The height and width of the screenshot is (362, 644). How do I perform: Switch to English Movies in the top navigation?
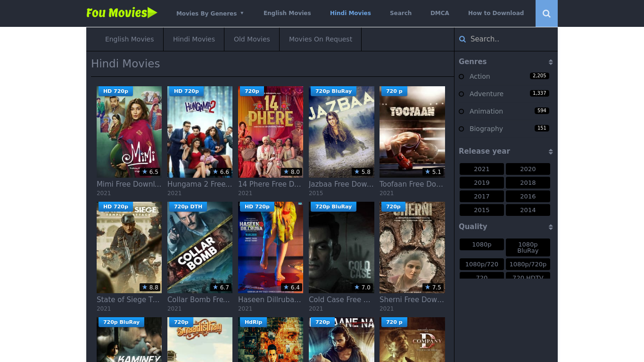click(x=287, y=13)
